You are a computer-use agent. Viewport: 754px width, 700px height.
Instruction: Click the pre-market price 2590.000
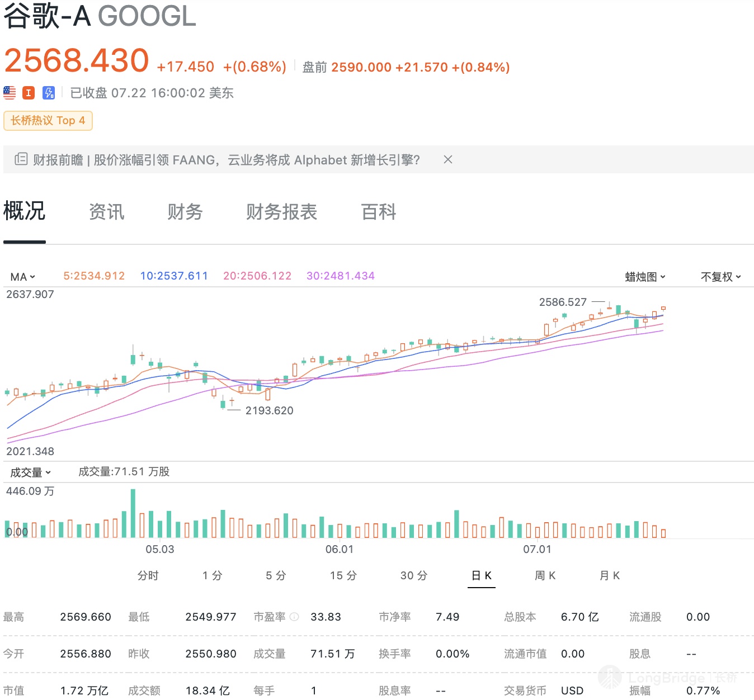(361, 68)
